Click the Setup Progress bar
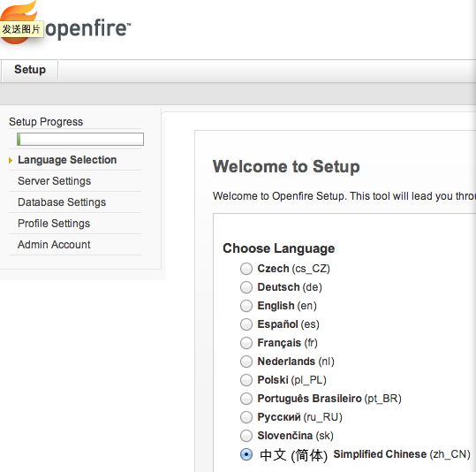The image size is (476, 472). (x=80, y=139)
